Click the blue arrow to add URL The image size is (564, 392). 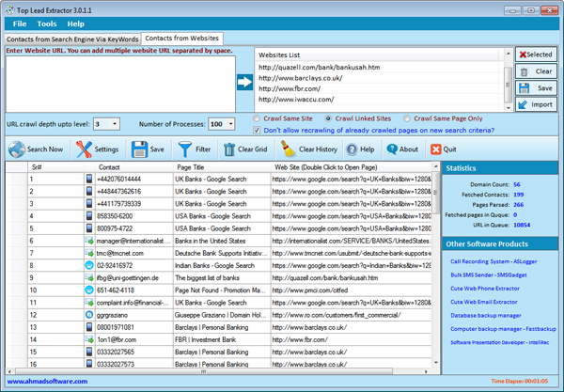[243, 83]
